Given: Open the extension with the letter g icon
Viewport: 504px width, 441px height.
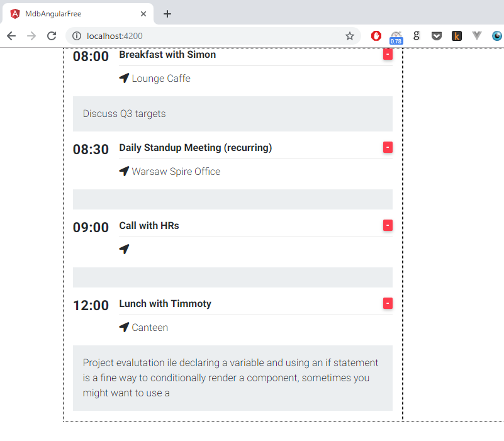Looking at the screenshot, I should 417,36.
